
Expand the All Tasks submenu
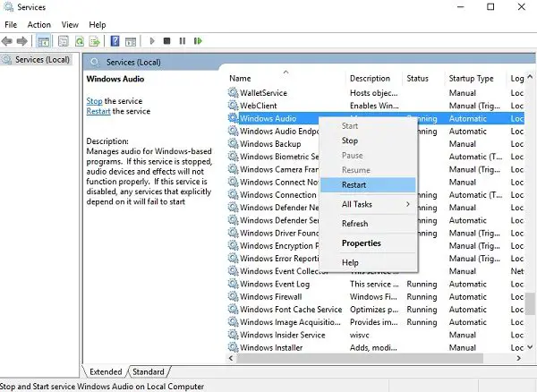(x=368, y=204)
